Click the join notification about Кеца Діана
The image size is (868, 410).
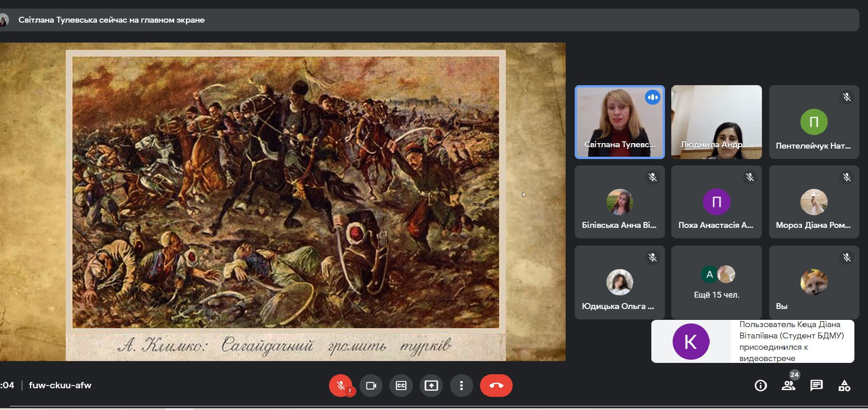(752, 341)
